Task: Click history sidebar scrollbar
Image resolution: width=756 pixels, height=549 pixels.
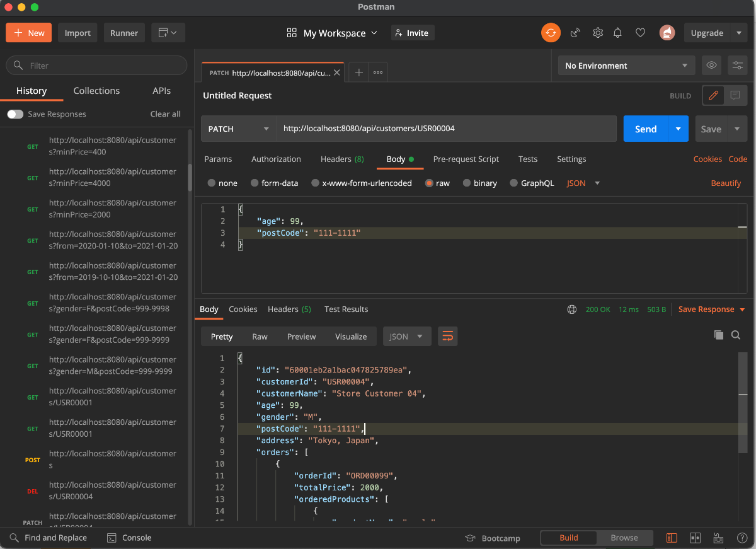Action: click(x=190, y=178)
